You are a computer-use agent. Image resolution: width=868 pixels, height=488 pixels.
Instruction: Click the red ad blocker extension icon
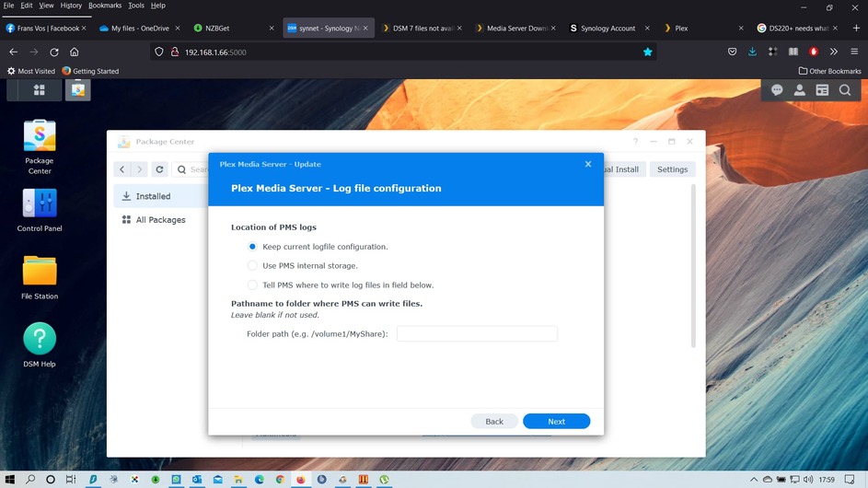(x=813, y=52)
